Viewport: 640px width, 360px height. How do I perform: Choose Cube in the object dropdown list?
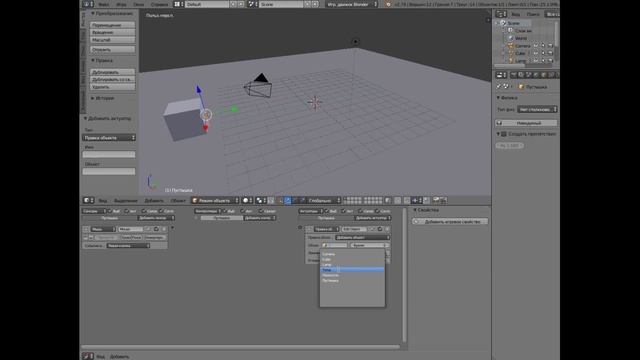tap(353, 259)
